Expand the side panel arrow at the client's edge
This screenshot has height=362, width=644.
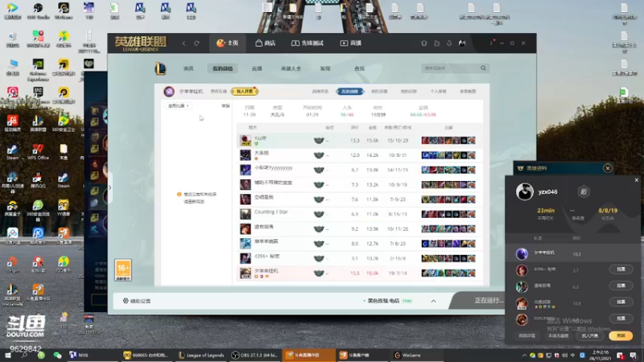(x=109, y=187)
